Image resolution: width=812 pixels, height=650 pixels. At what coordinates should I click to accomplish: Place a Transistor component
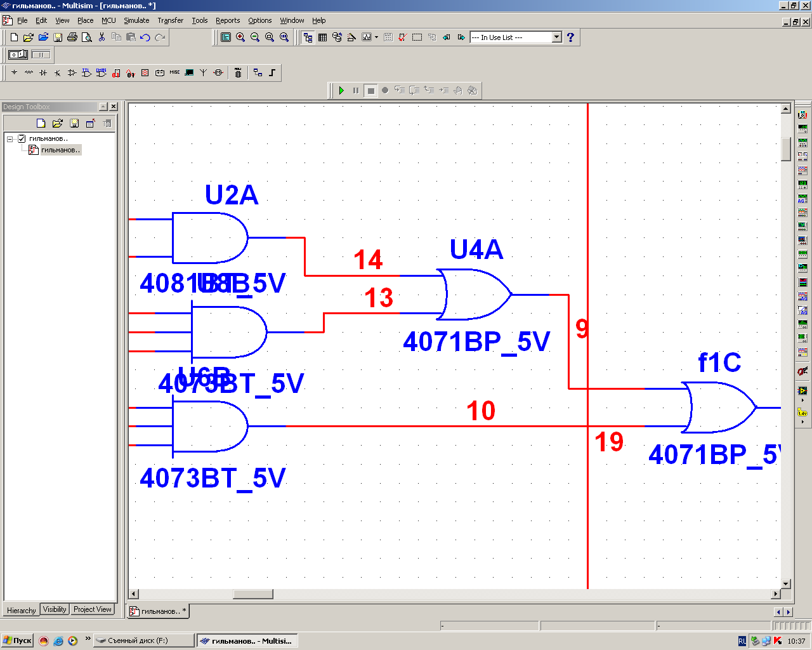pyautogui.click(x=58, y=73)
